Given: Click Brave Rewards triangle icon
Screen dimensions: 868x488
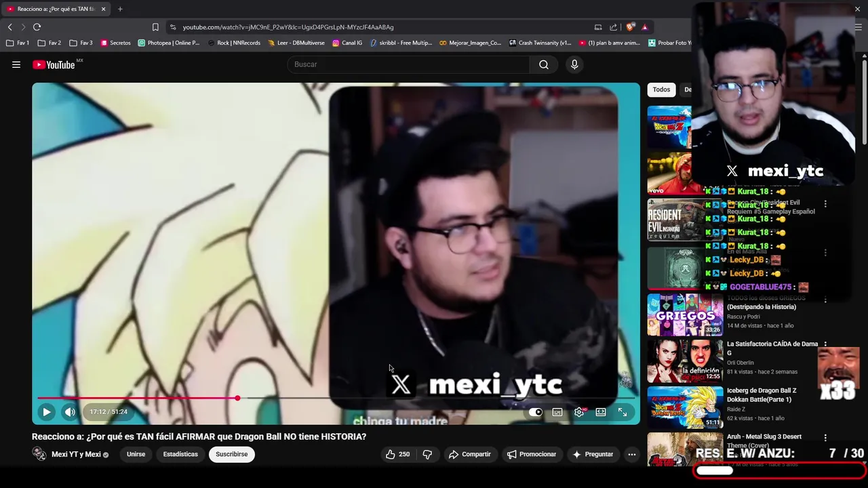Looking at the screenshot, I should click(644, 27).
